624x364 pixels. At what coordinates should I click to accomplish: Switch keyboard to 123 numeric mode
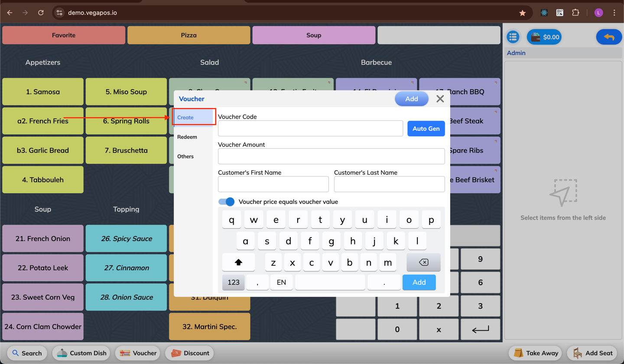[x=234, y=282]
